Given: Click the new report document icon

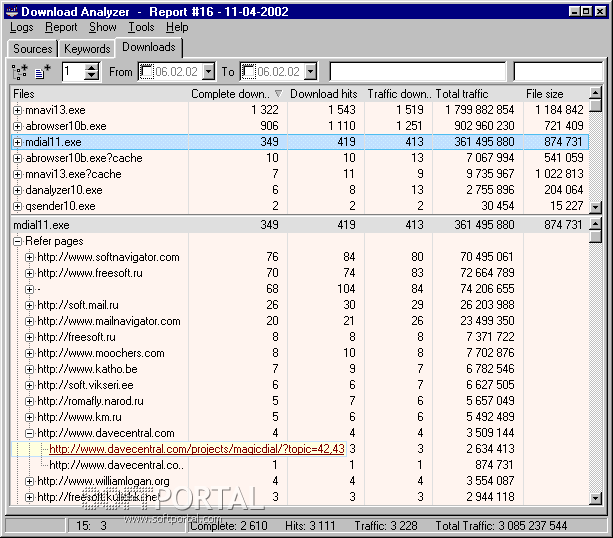Looking at the screenshot, I should [43, 72].
